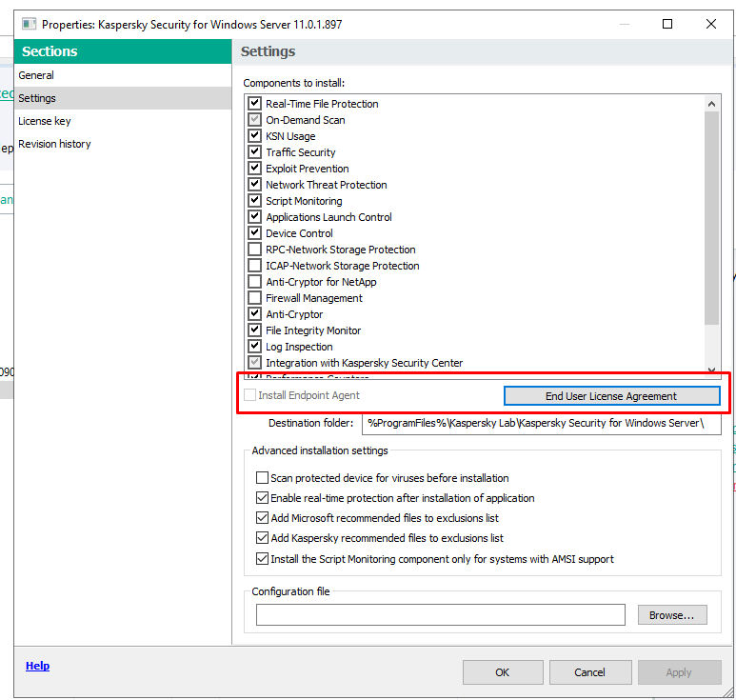Image resolution: width=736 pixels, height=700 pixels.
Task: Toggle Add Microsoft recommended files exclusions
Action: tap(262, 518)
